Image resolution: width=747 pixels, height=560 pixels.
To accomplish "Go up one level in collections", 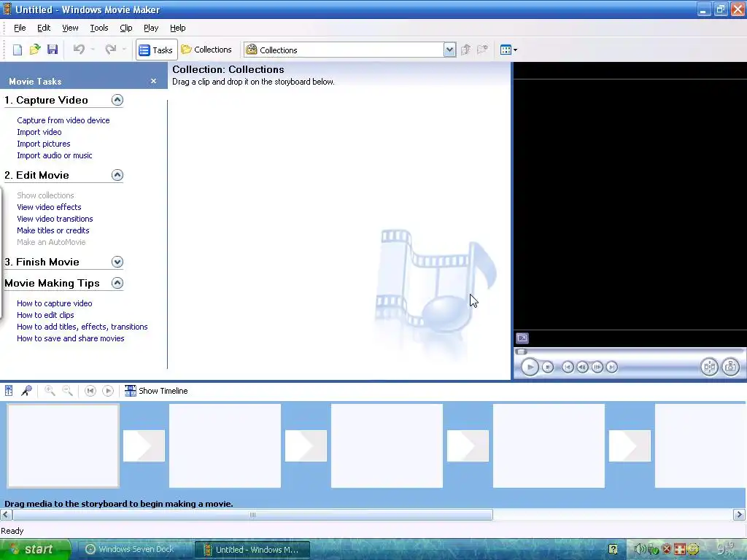I will [466, 50].
